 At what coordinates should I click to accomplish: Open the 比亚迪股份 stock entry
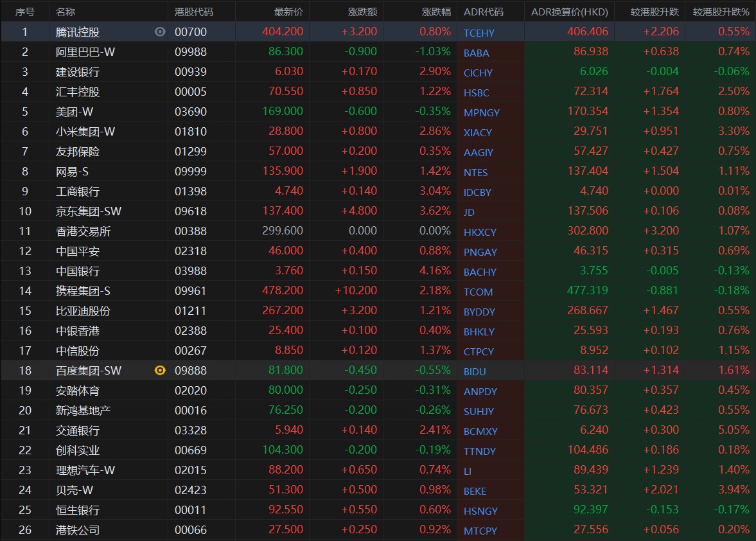click(83, 310)
